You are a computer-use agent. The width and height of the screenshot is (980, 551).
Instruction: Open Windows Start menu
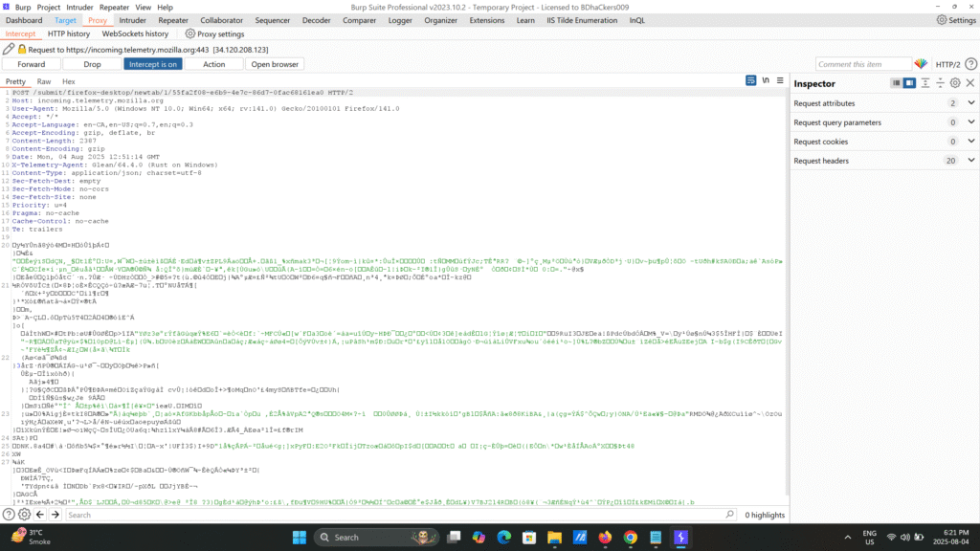[x=300, y=537]
